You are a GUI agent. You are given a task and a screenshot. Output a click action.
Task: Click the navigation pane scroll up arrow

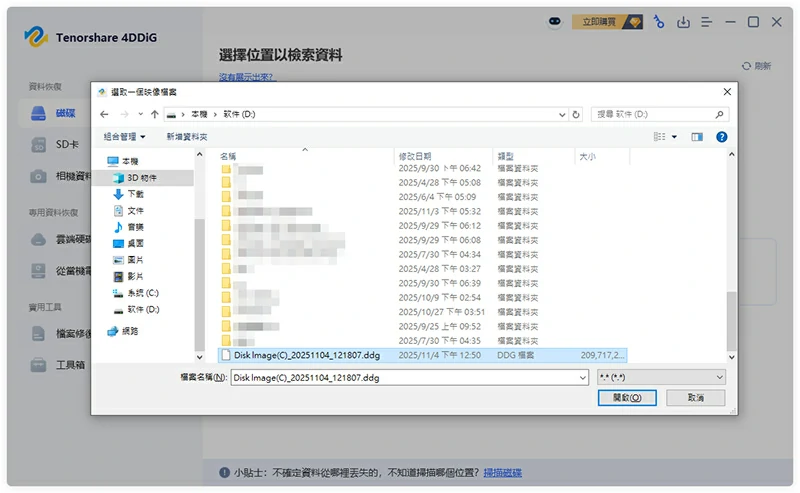(x=199, y=155)
